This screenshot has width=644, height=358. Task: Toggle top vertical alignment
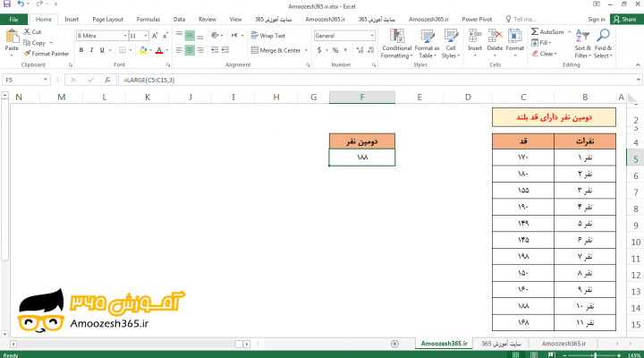pos(179,36)
